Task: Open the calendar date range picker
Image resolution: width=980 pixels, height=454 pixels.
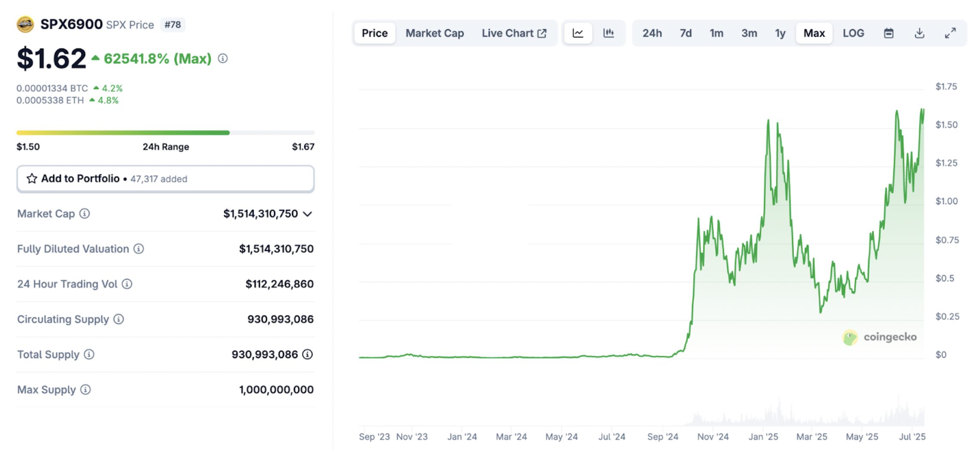Action: (888, 33)
